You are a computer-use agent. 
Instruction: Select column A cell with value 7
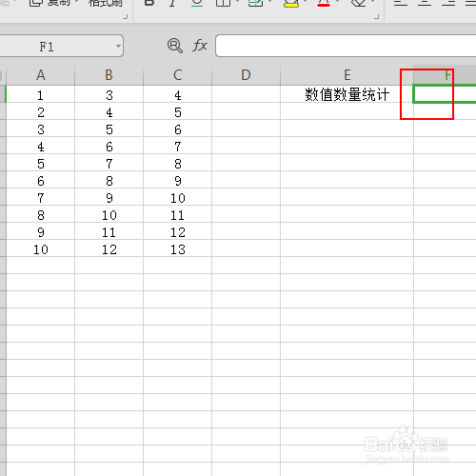(x=40, y=198)
